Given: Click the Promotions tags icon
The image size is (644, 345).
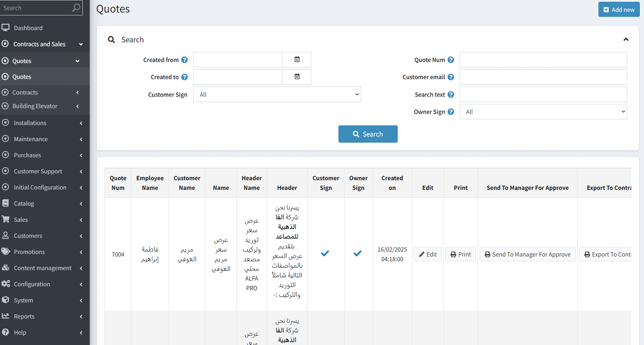Looking at the screenshot, I should (6, 252).
